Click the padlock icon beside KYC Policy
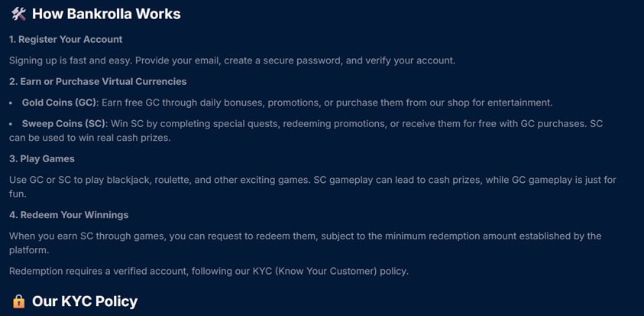 [x=18, y=301]
